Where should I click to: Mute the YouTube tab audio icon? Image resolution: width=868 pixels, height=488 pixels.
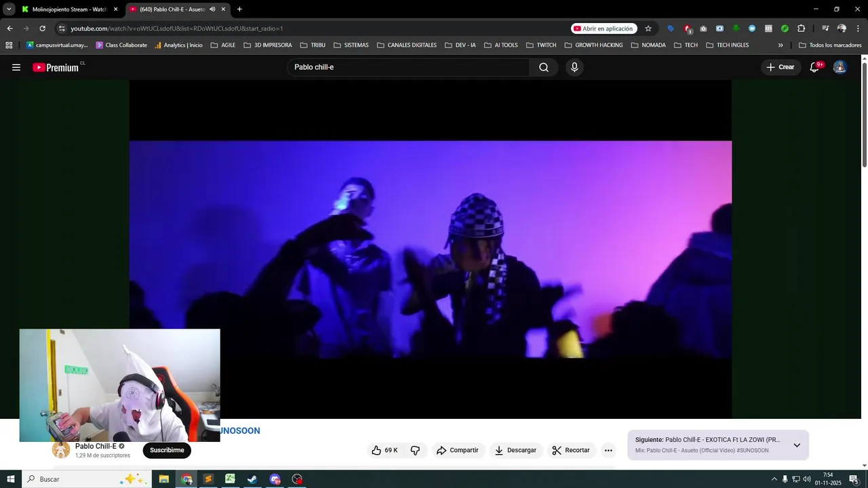pyautogui.click(x=212, y=9)
